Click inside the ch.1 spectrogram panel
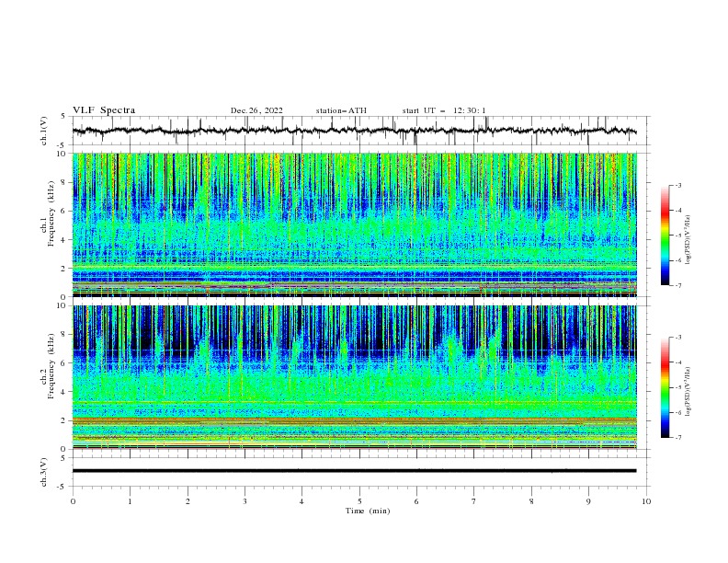This screenshot has width=728, height=563. pyautogui.click(x=354, y=224)
